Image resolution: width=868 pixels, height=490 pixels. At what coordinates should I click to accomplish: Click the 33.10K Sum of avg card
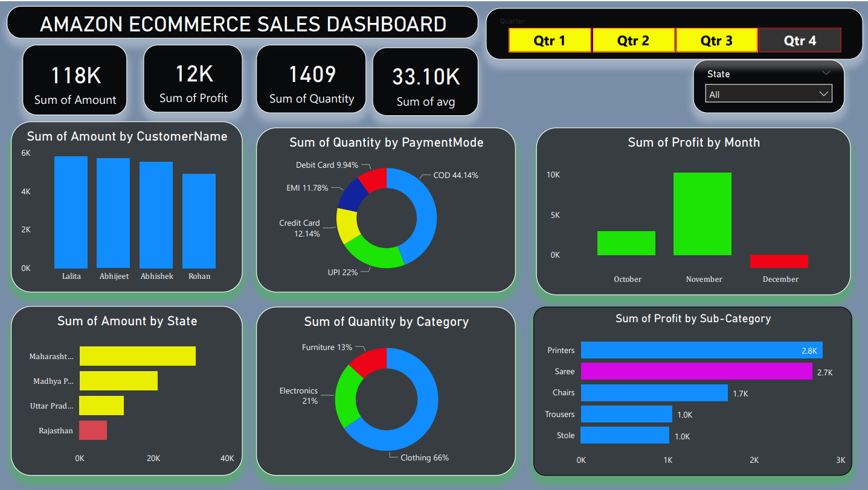click(425, 81)
